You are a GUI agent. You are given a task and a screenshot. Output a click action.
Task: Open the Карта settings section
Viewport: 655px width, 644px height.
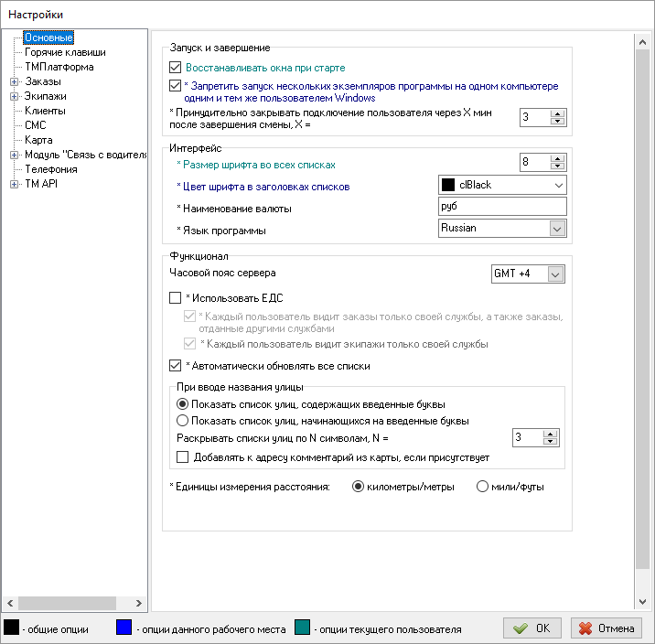pyautogui.click(x=38, y=140)
